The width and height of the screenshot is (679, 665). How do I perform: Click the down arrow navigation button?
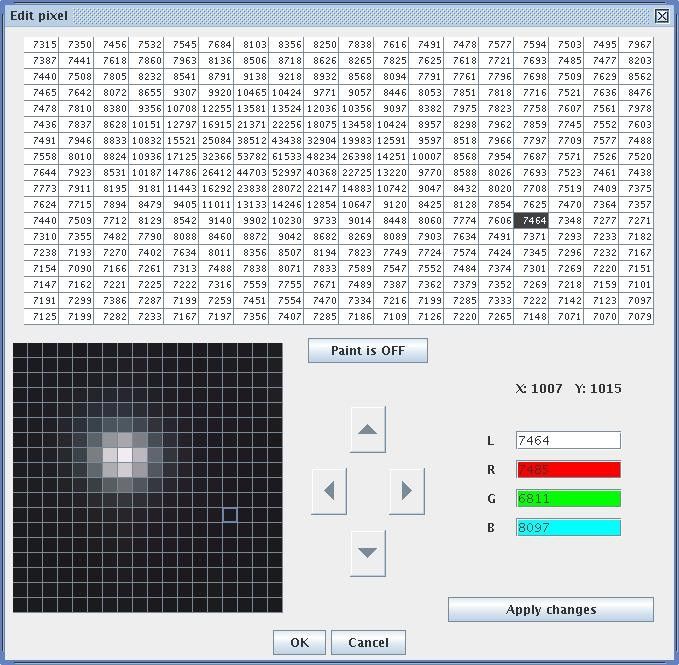368,553
